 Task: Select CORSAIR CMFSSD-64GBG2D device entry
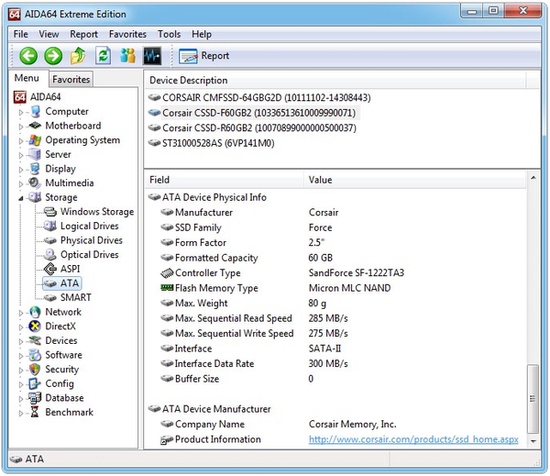coord(260,98)
